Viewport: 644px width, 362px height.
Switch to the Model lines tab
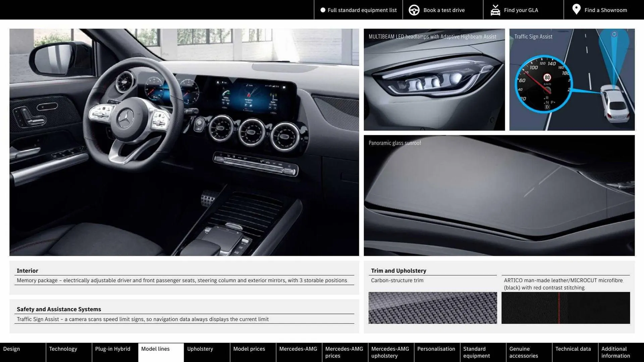155,349
